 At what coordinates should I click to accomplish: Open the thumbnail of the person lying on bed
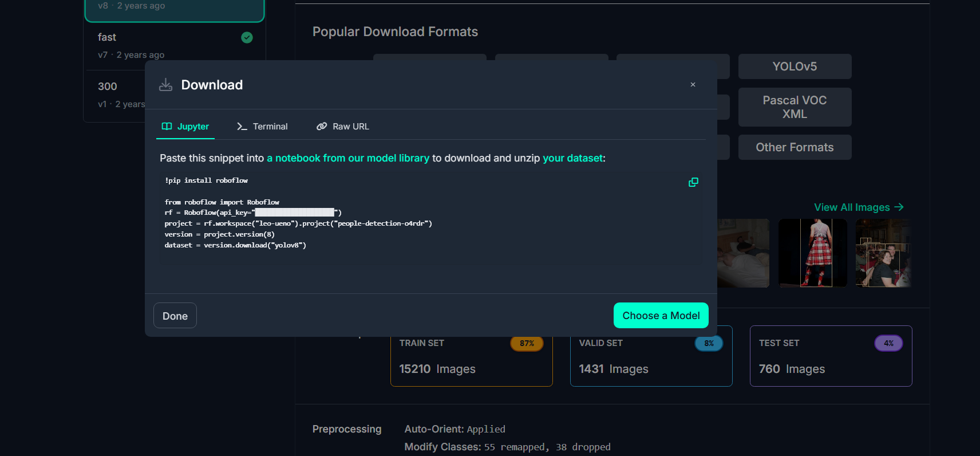click(x=743, y=253)
